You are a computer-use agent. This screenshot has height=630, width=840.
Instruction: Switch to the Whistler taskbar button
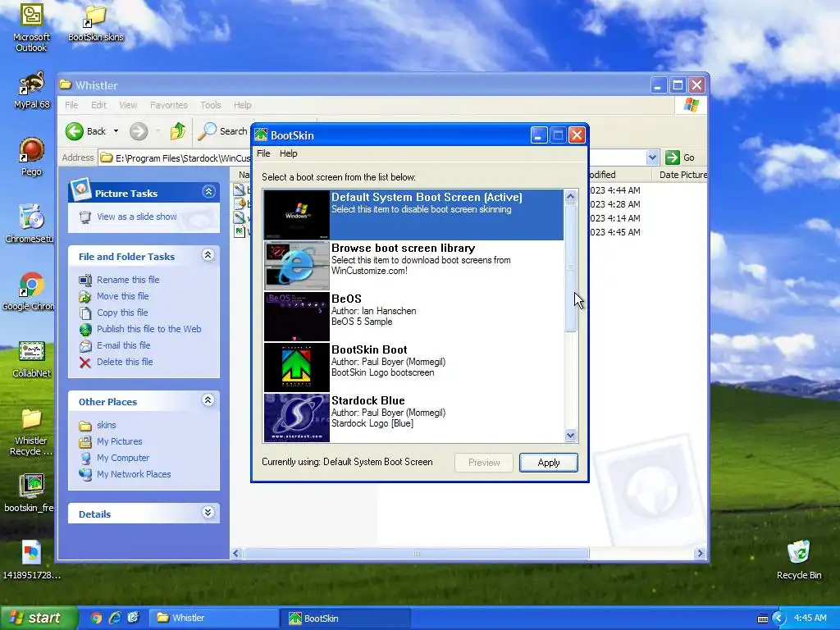click(213, 619)
